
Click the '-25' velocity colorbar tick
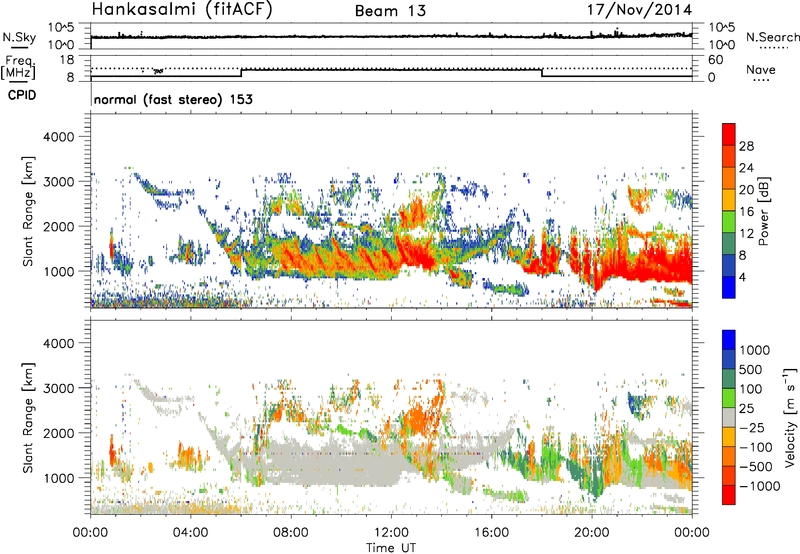(752, 427)
